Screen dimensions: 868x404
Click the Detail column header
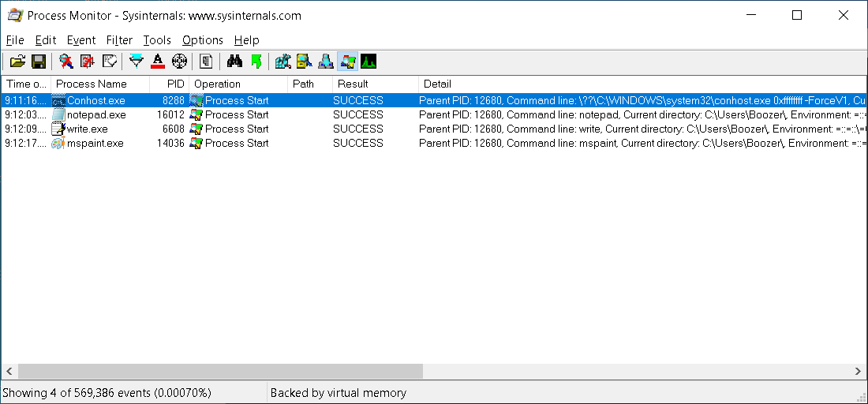(x=642, y=84)
